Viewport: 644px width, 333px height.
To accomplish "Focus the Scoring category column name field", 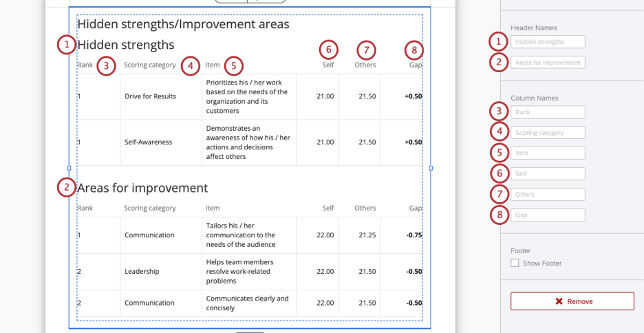I will (x=548, y=133).
